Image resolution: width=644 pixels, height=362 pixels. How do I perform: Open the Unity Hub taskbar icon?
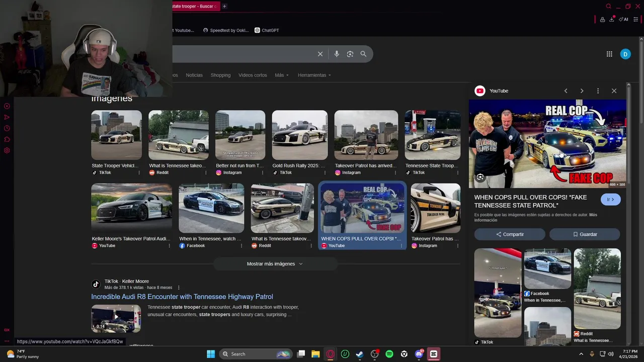[x=404, y=354]
